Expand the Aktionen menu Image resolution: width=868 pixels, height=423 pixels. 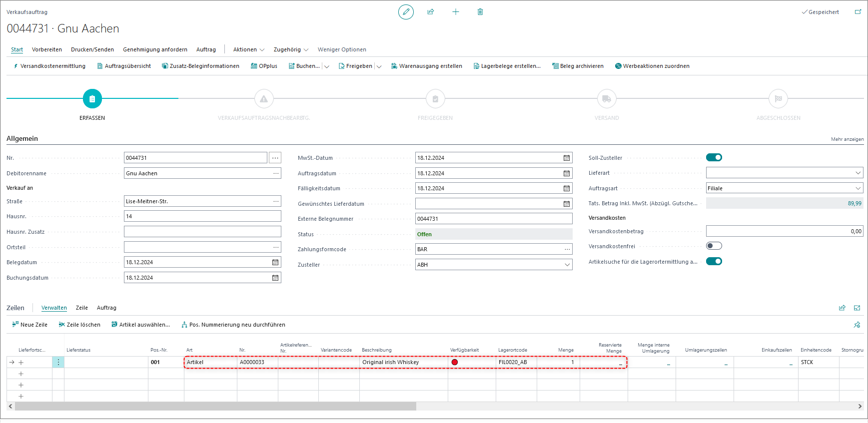pos(248,49)
